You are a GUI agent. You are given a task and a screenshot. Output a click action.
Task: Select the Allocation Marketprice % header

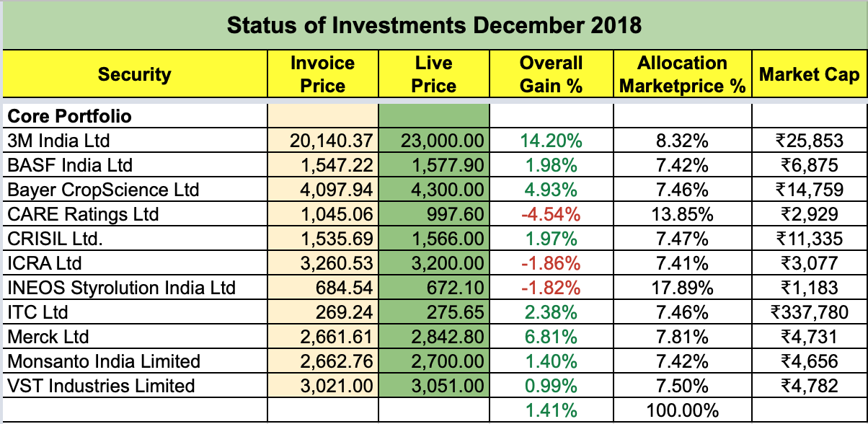[x=682, y=74]
